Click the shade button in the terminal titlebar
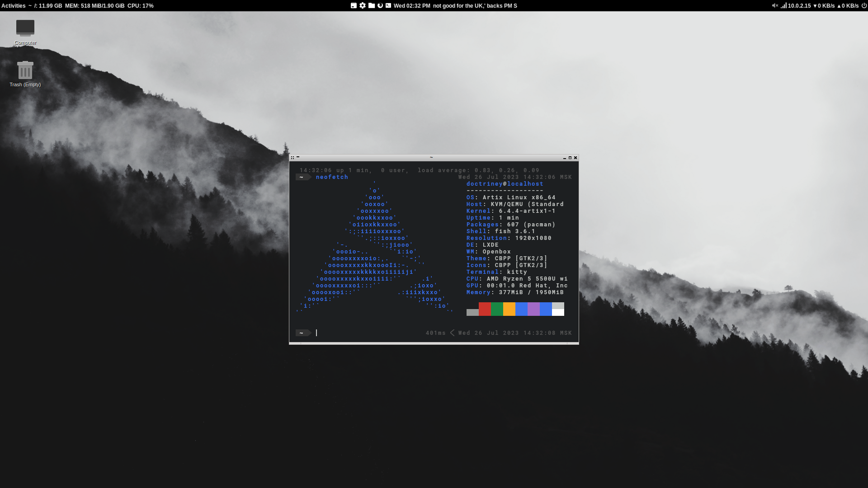Screen dimensions: 868x488 tap(298, 157)
